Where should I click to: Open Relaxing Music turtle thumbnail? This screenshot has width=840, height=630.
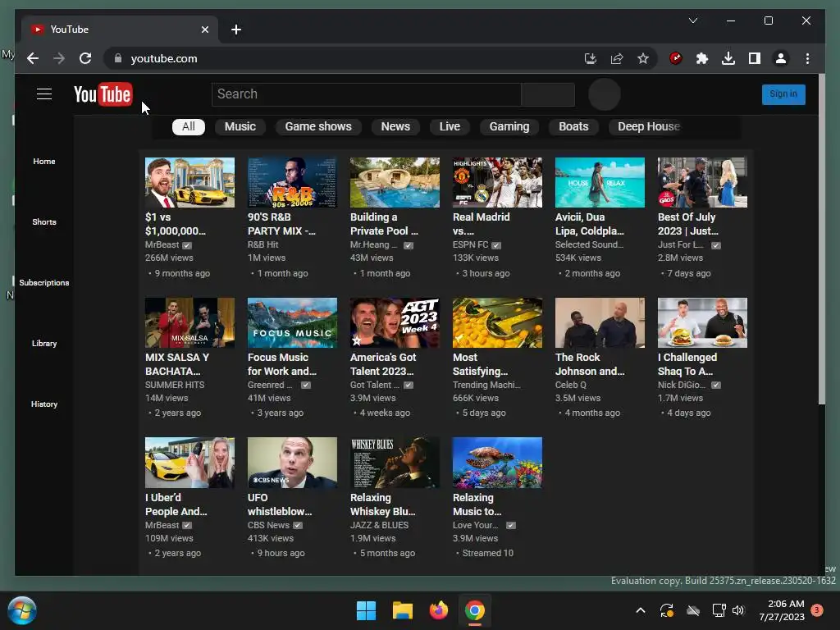pyautogui.click(x=497, y=463)
